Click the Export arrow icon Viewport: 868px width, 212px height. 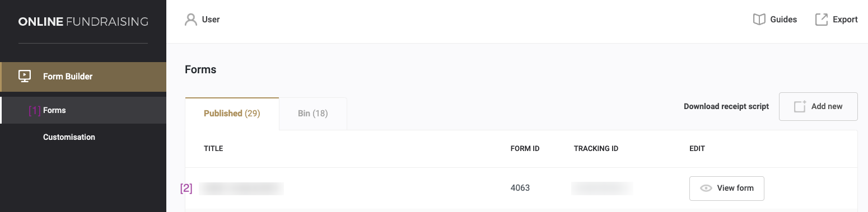821,20
